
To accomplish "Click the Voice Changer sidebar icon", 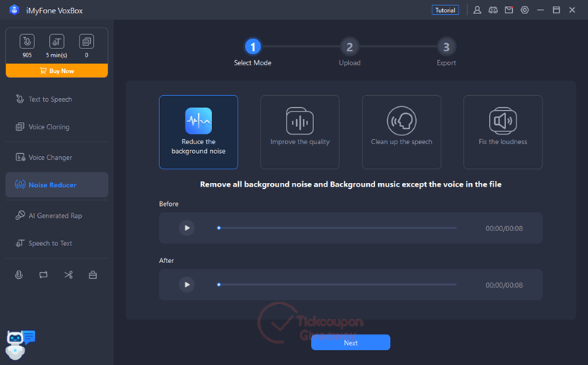I will click(x=20, y=158).
